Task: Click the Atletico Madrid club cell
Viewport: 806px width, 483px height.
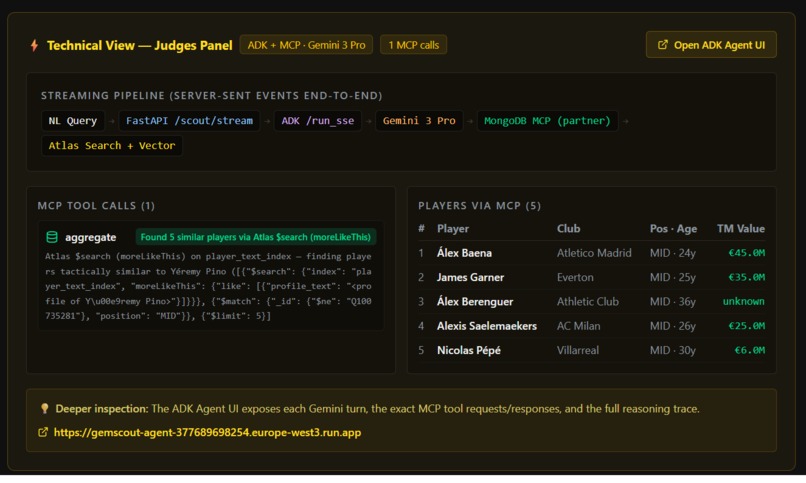Action: (x=594, y=253)
